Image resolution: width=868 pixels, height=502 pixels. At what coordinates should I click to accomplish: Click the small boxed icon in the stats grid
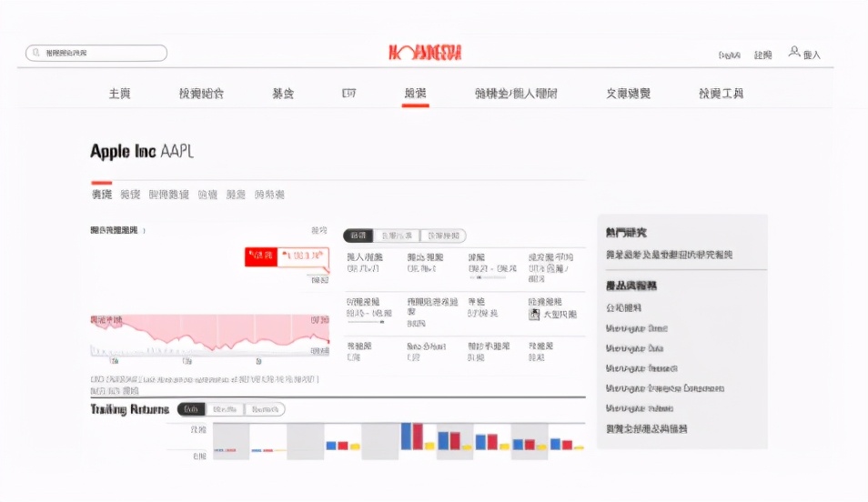534,315
